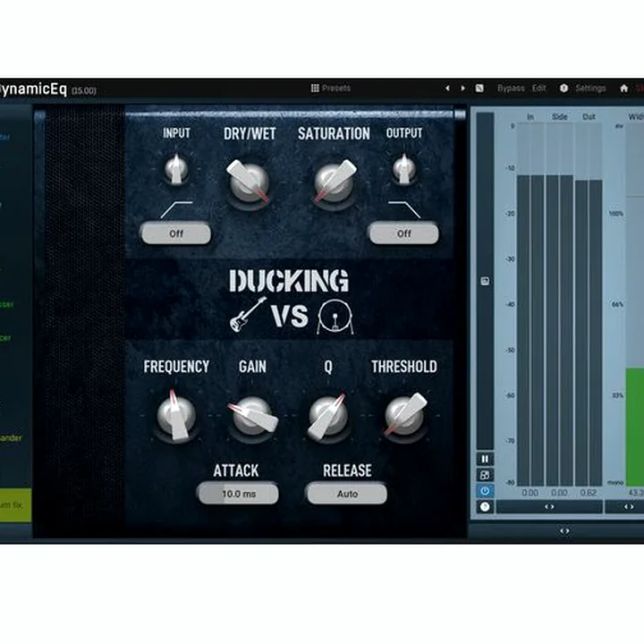Open the input high-pass filter Off selector
644x644 pixels.
[x=176, y=233]
